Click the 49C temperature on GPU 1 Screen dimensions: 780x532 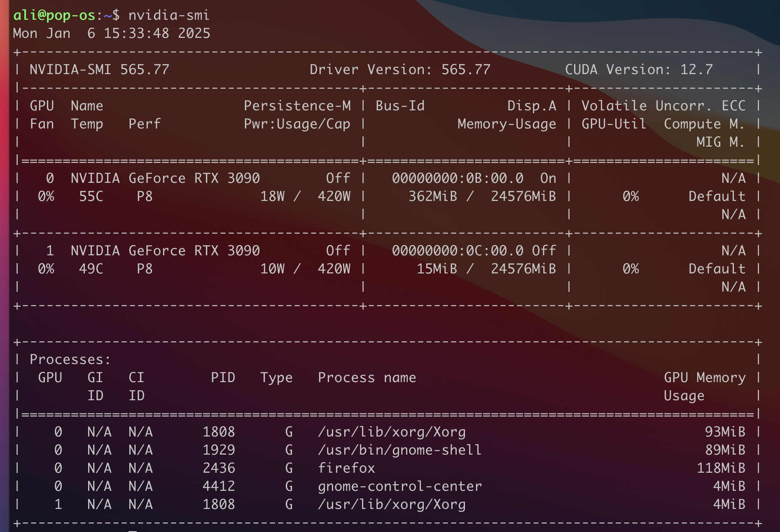tap(91, 268)
